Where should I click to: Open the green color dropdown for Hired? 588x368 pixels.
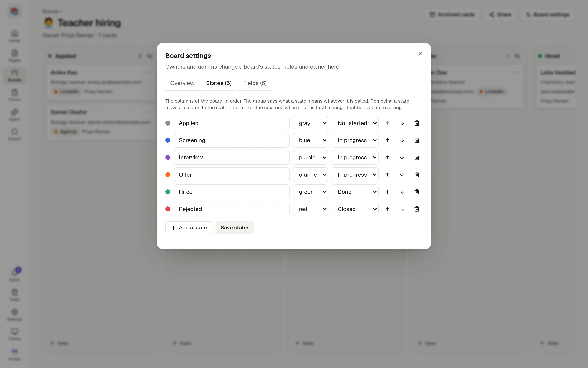(x=310, y=192)
